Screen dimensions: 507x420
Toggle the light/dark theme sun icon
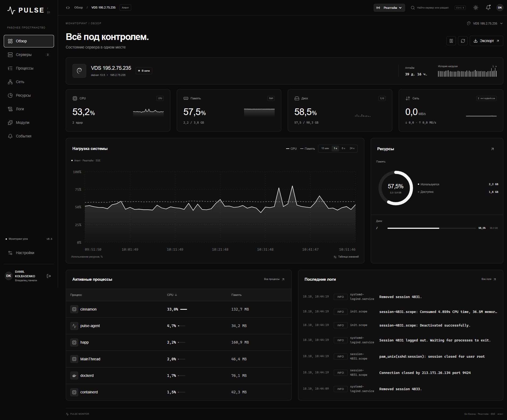[476, 8]
